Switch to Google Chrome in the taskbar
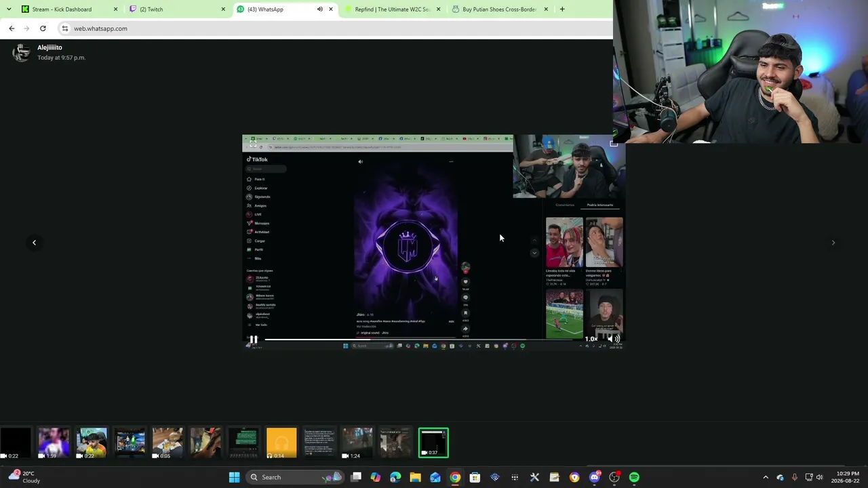The image size is (868, 488). pyautogui.click(x=455, y=477)
